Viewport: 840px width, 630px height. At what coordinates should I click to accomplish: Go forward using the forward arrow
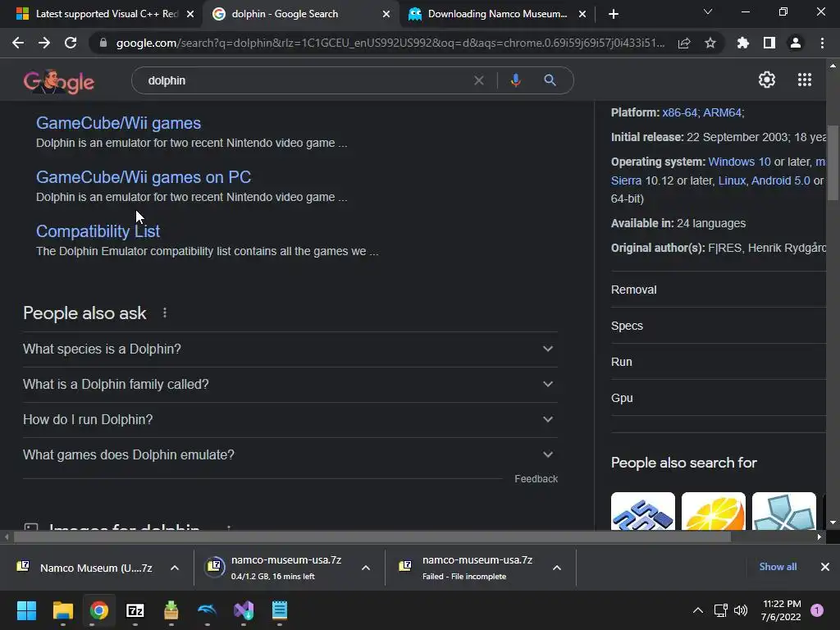pos(44,43)
